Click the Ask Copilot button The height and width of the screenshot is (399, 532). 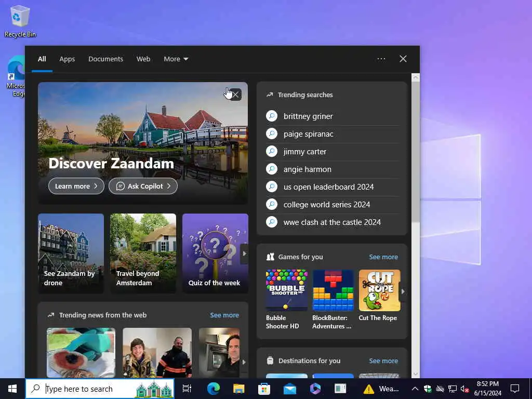tap(143, 187)
